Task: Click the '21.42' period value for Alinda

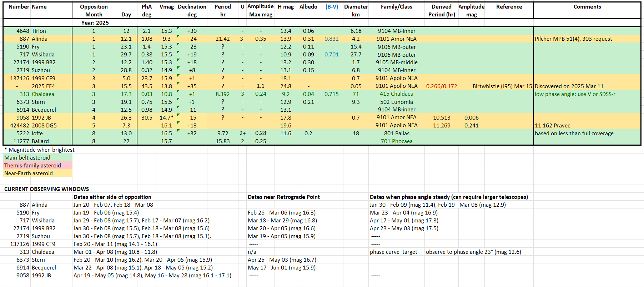Action: point(223,39)
